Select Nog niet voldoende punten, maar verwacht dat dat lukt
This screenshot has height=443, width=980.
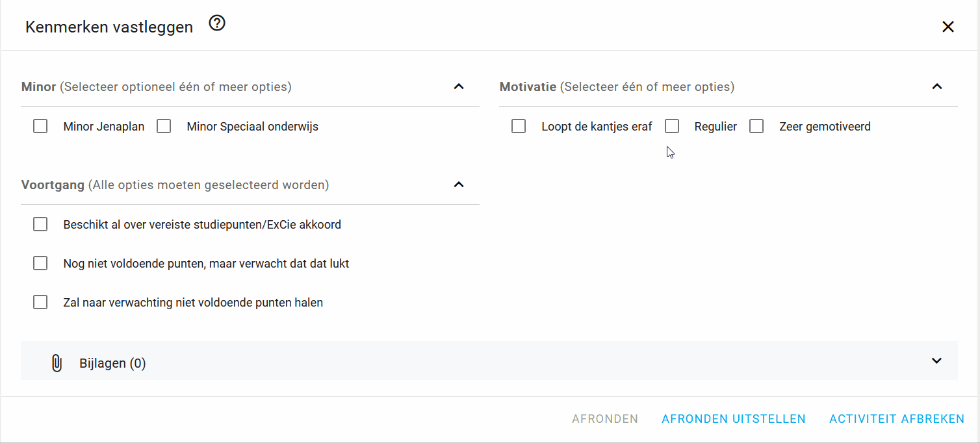(x=40, y=262)
